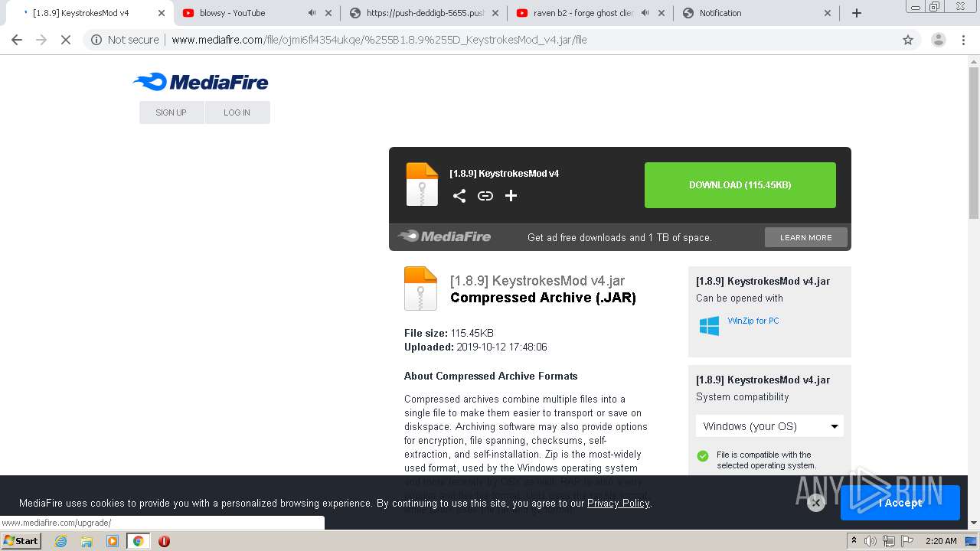The width and height of the screenshot is (980, 551).
Task: Bookmark this page with the star icon
Action: 908,40
